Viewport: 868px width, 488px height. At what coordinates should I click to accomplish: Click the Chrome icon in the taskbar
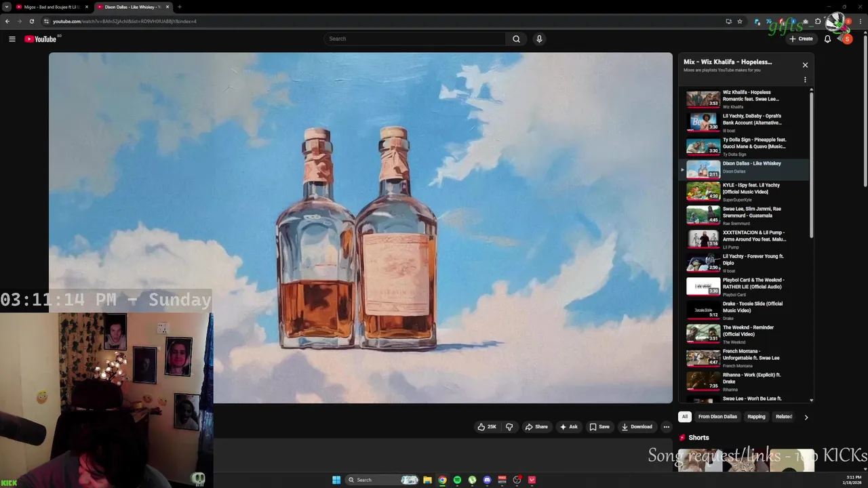point(442,480)
